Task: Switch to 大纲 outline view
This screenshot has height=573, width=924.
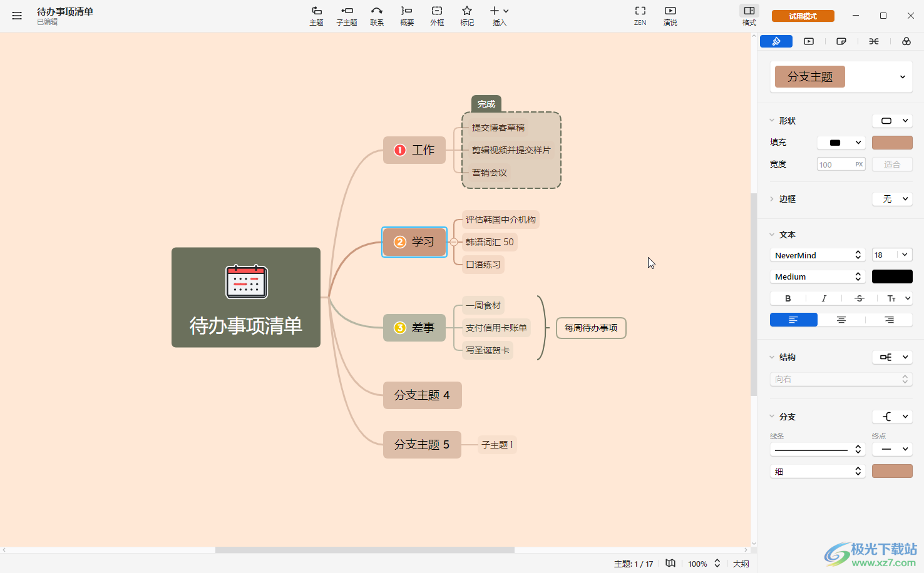Action: [x=741, y=564]
